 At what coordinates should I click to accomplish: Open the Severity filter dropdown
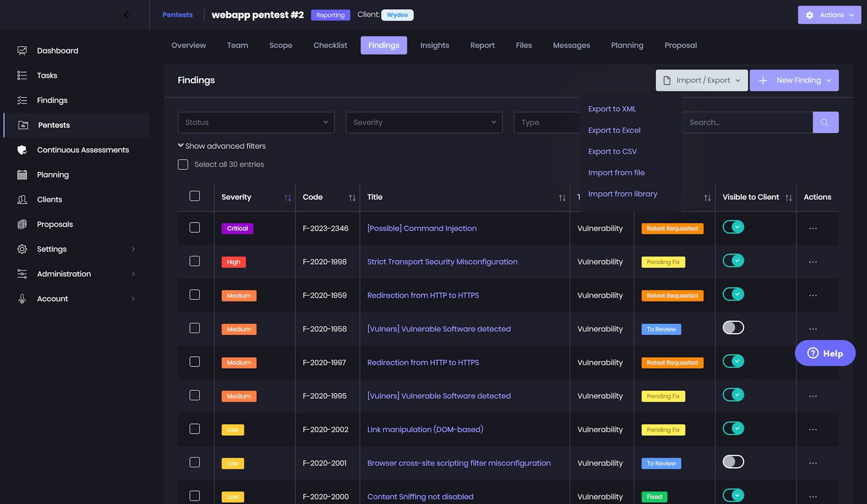(424, 122)
